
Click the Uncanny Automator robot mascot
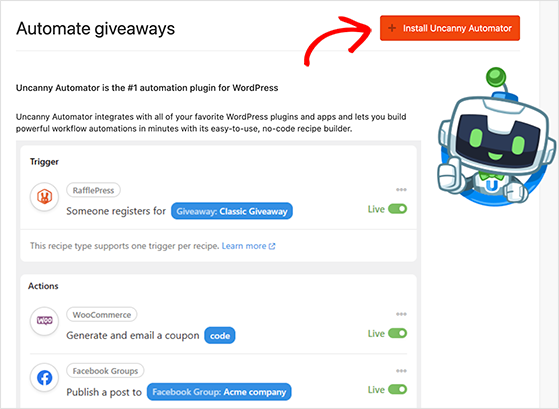tap(496, 138)
